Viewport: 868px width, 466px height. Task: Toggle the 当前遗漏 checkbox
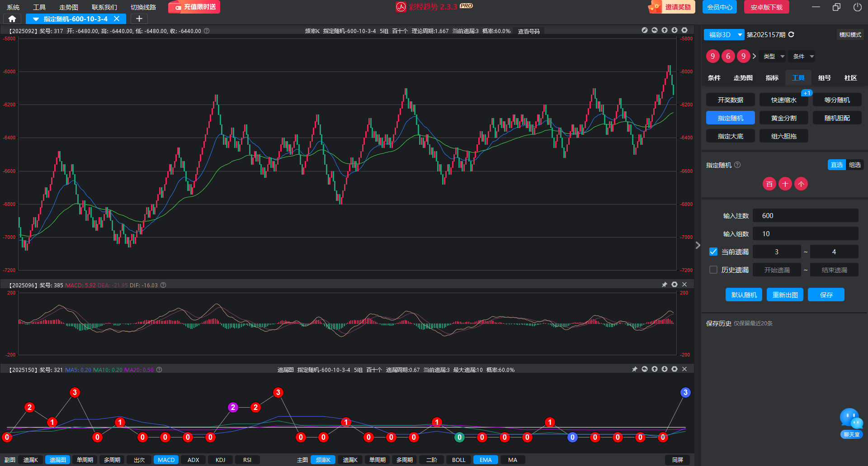[713, 252]
